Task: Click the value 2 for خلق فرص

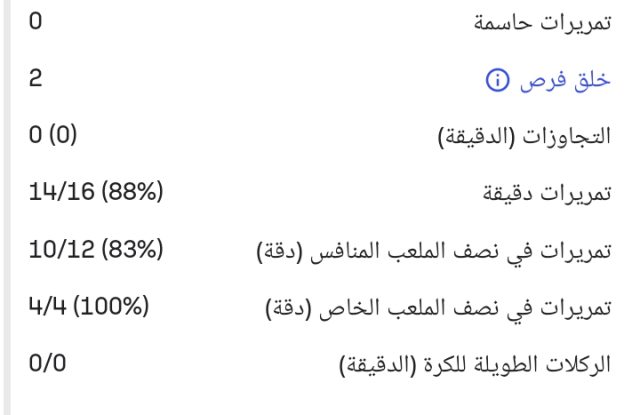Action: tap(36, 79)
